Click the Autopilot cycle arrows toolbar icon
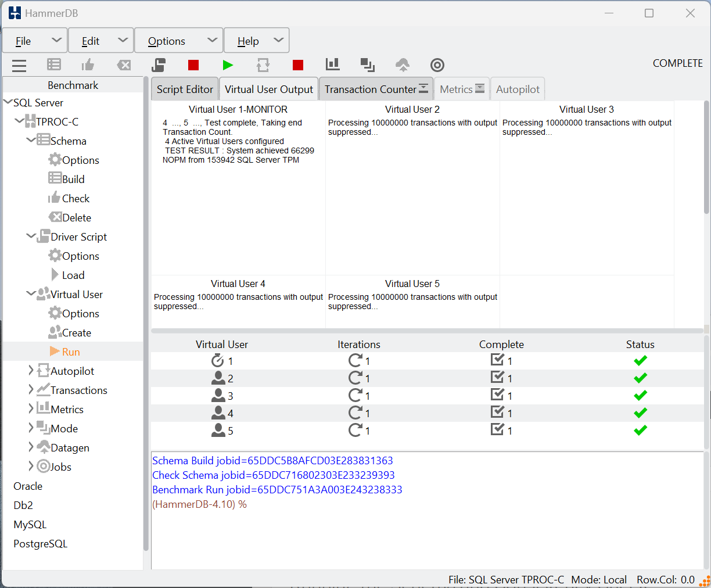 263,64
